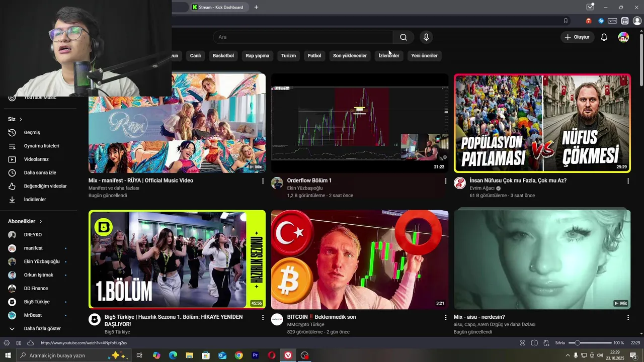Open more options for Orderflow Bölüm 1
The image size is (644, 362).
click(445, 181)
